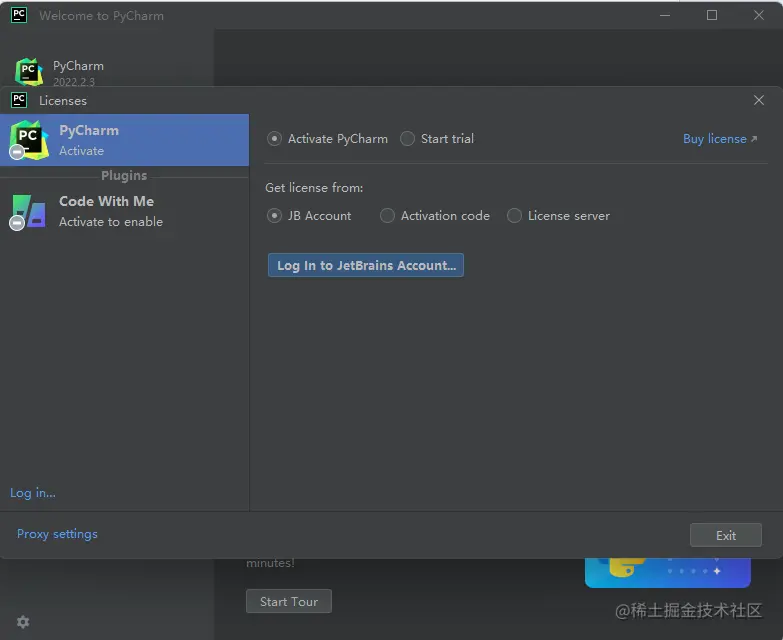The width and height of the screenshot is (783, 640).
Task: Open the Buy license link
Action: click(x=720, y=139)
